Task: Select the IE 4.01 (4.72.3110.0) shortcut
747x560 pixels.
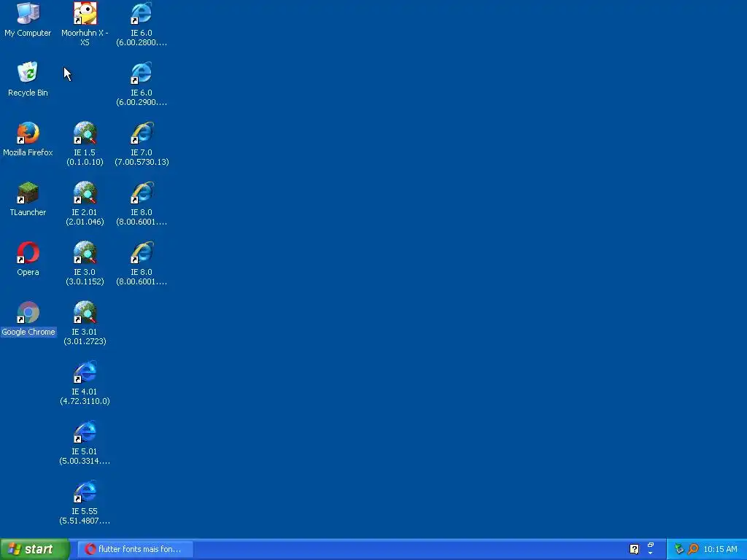Action: point(85,383)
